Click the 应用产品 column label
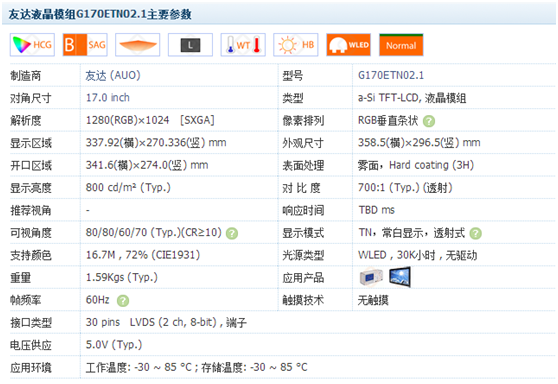 [303, 278]
